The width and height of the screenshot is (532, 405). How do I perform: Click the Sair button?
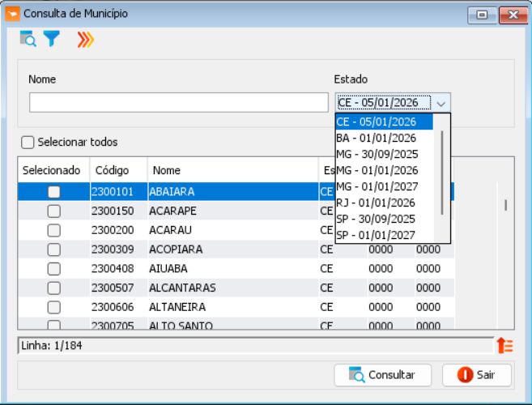(x=476, y=375)
